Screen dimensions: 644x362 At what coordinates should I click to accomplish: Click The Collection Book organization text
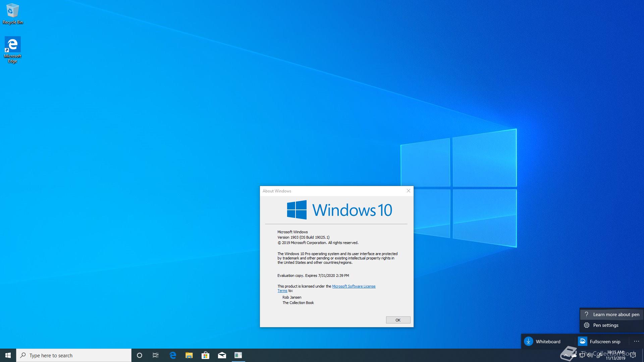pos(298,303)
